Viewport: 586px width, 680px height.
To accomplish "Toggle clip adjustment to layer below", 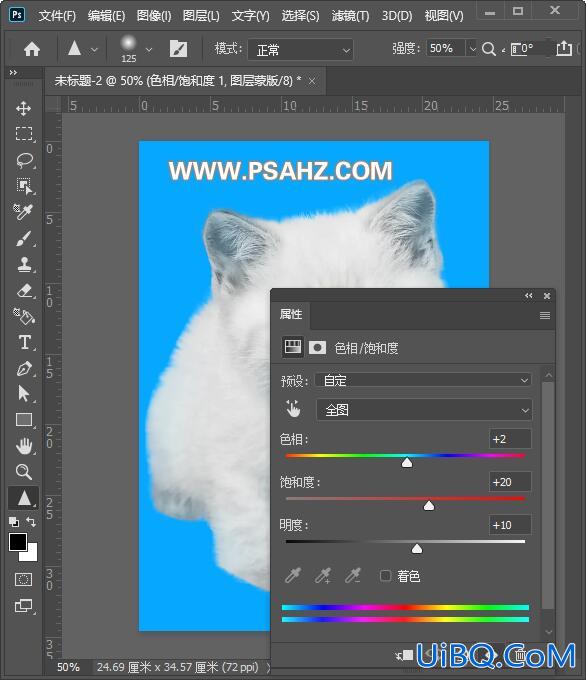I will 404,655.
